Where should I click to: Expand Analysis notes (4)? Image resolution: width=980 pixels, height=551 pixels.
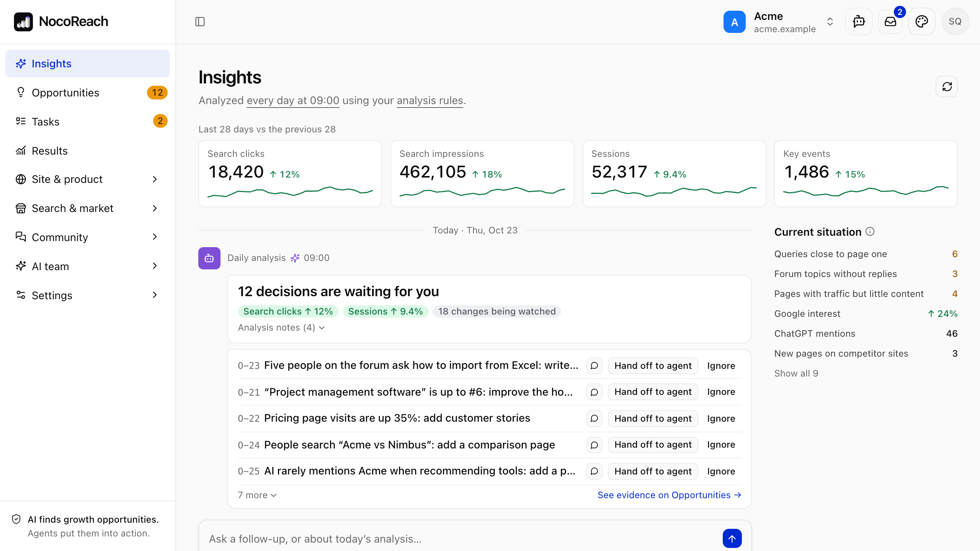coord(281,328)
